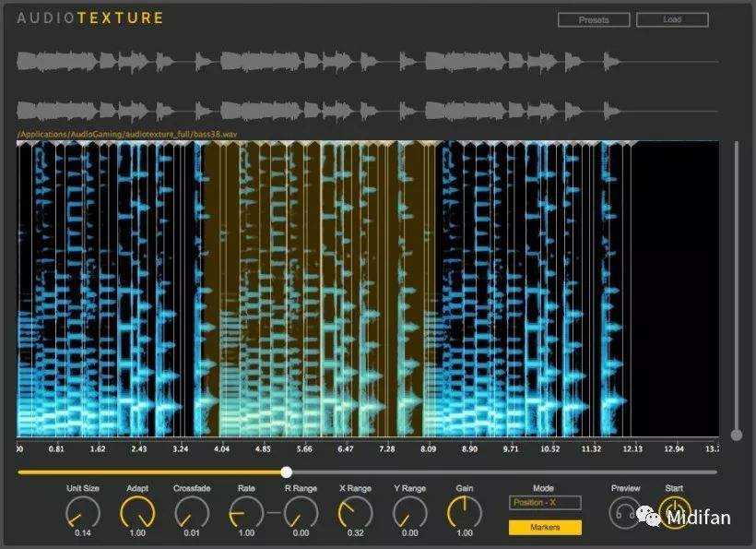
Task: Open the Mode dropdown showing Position - X
Action: pos(545,503)
